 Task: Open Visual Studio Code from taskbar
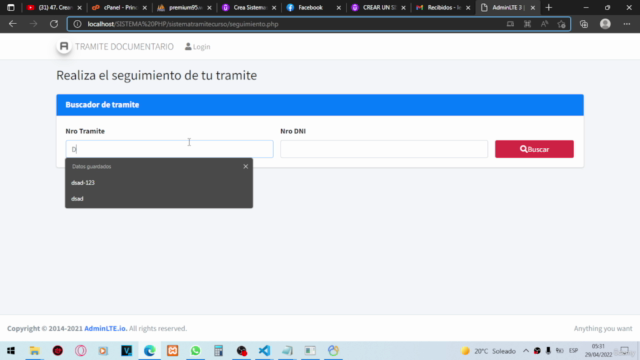pos(264,351)
